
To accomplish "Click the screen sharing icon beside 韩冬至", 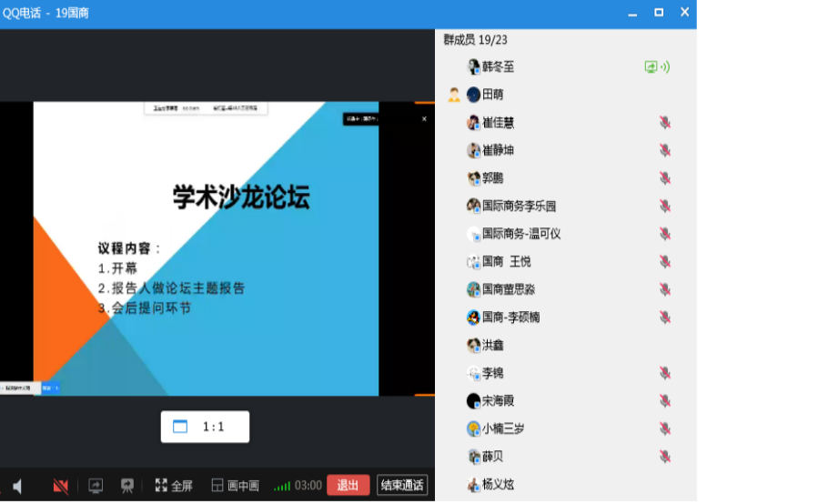I will coord(651,66).
